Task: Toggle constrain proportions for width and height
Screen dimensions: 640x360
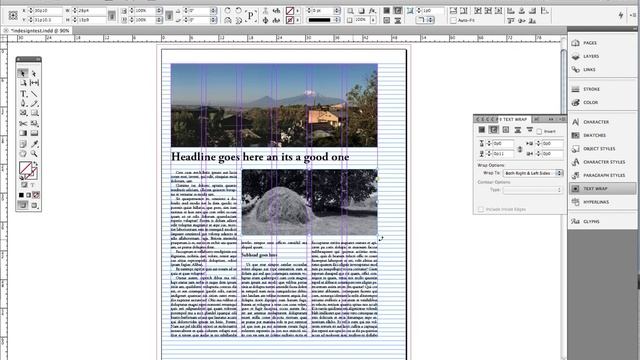Action: pyautogui.click(x=111, y=16)
